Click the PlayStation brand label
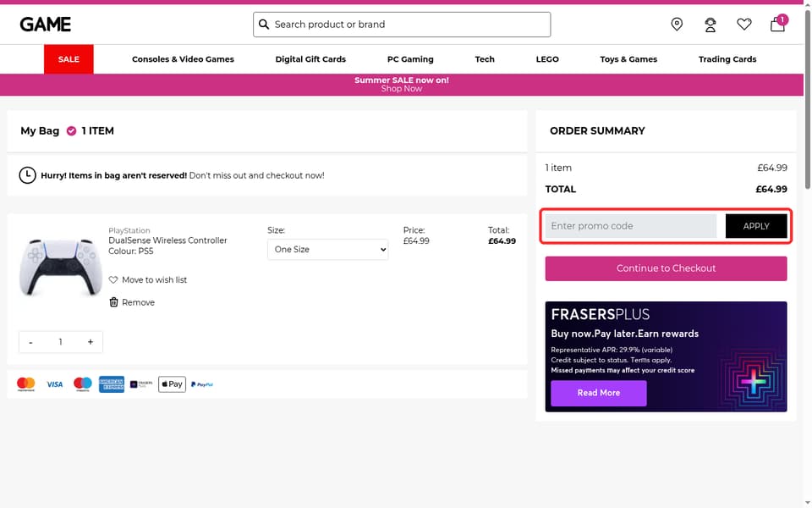Screen dimensions: 812x508 129,230
